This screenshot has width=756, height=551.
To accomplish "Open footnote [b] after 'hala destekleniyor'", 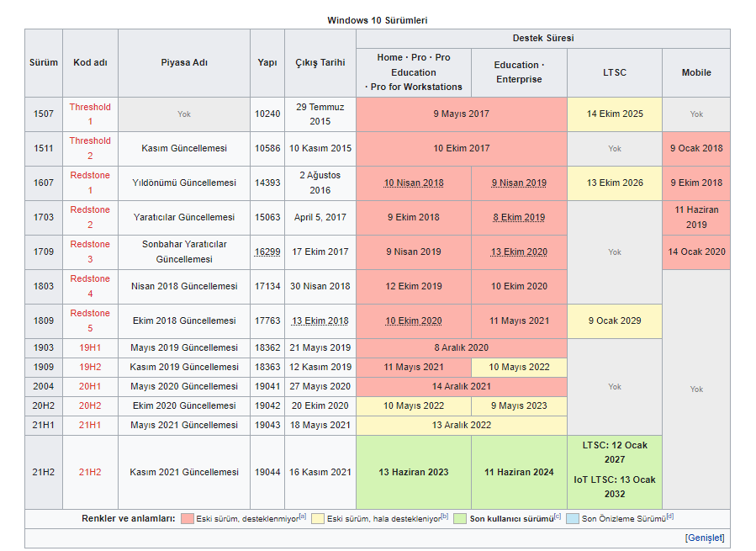I will tap(445, 517).
